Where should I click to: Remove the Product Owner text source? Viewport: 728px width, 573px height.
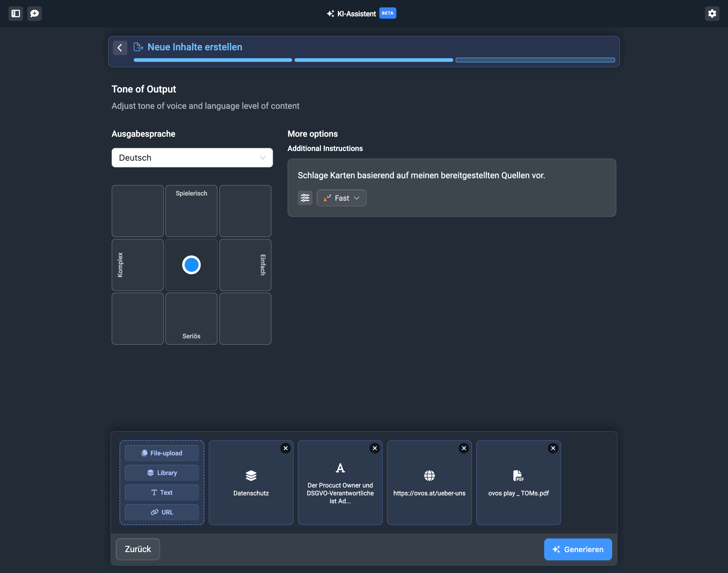coord(375,448)
